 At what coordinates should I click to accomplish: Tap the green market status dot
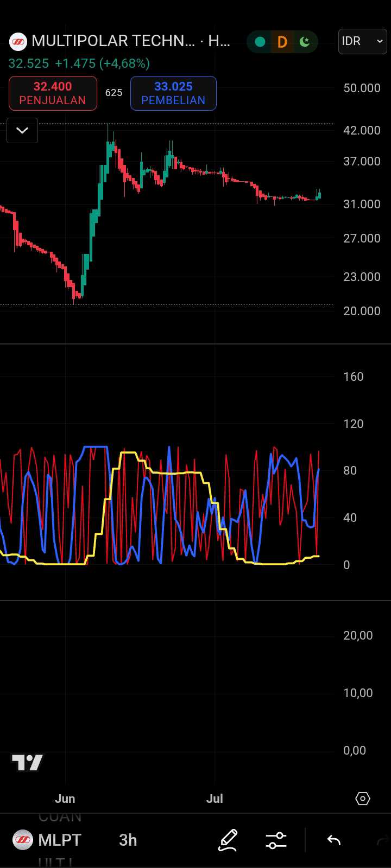260,42
